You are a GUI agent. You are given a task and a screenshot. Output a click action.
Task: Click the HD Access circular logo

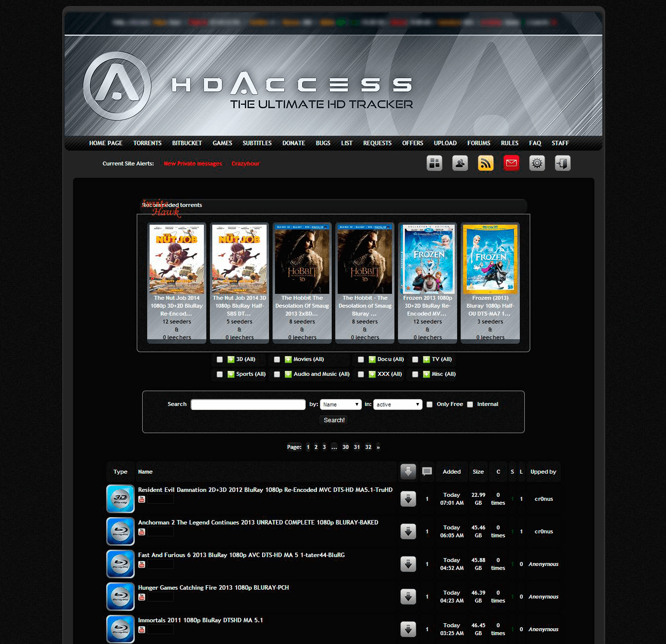[x=117, y=86]
